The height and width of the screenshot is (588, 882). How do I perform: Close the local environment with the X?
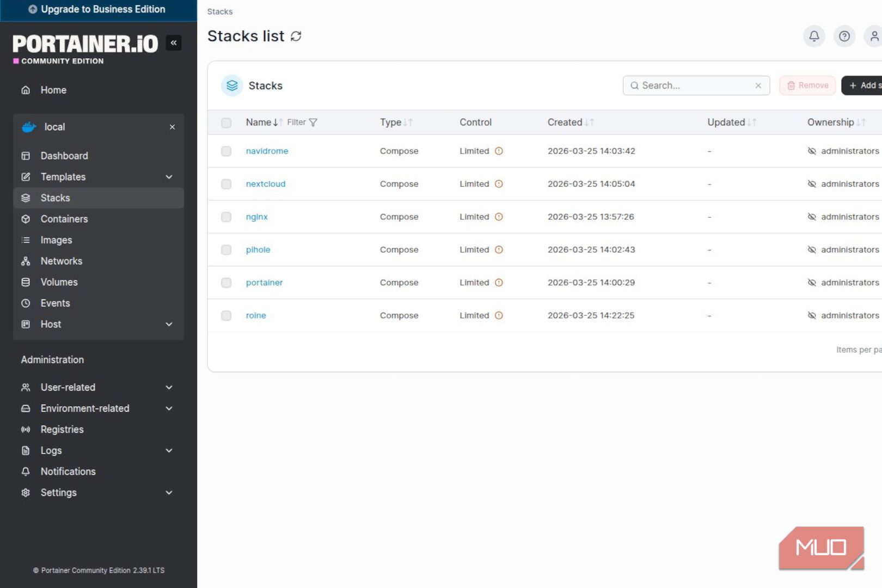click(172, 127)
